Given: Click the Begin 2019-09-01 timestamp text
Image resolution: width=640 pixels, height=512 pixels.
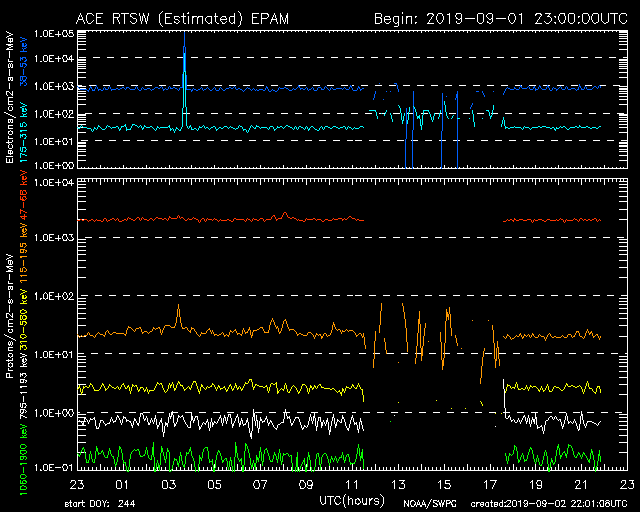Looking at the screenshot, I should 500,18.
